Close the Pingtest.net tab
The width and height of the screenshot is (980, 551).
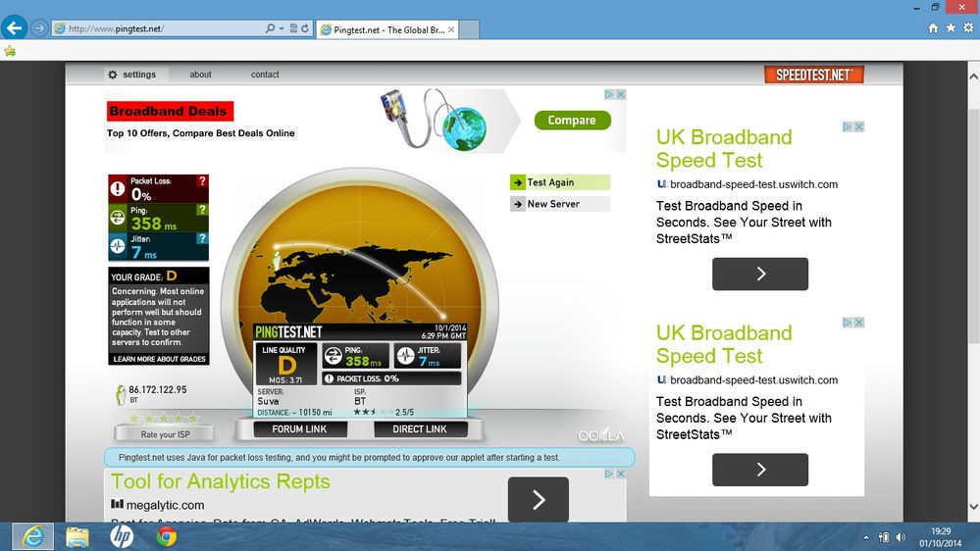pos(451,30)
